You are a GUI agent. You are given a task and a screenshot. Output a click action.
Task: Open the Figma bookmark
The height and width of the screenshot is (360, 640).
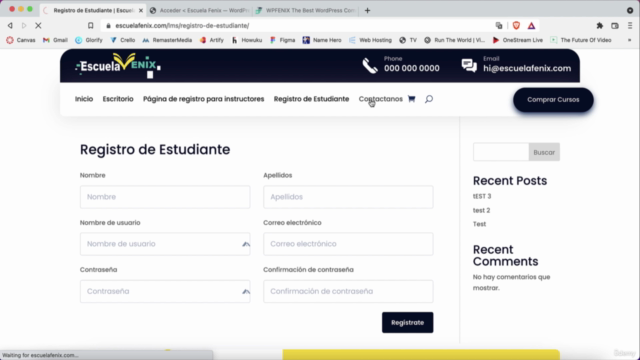[282, 40]
